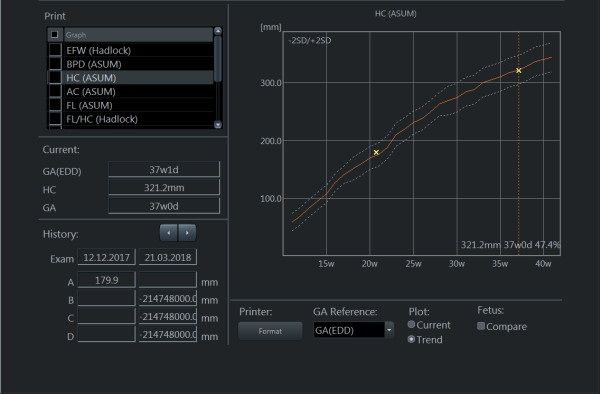Go to next history exam
The width and height of the screenshot is (600, 394).
(x=187, y=233)
